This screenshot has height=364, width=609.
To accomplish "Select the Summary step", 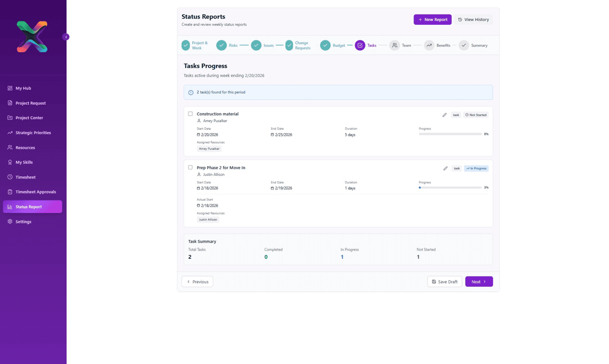I will (x=463, y=45).
